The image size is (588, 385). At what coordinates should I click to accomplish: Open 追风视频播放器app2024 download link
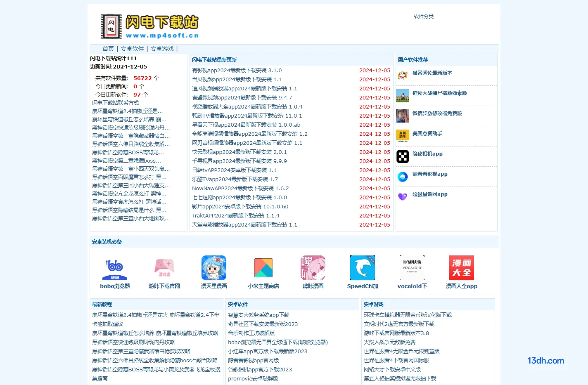click(x=244, y=89)
